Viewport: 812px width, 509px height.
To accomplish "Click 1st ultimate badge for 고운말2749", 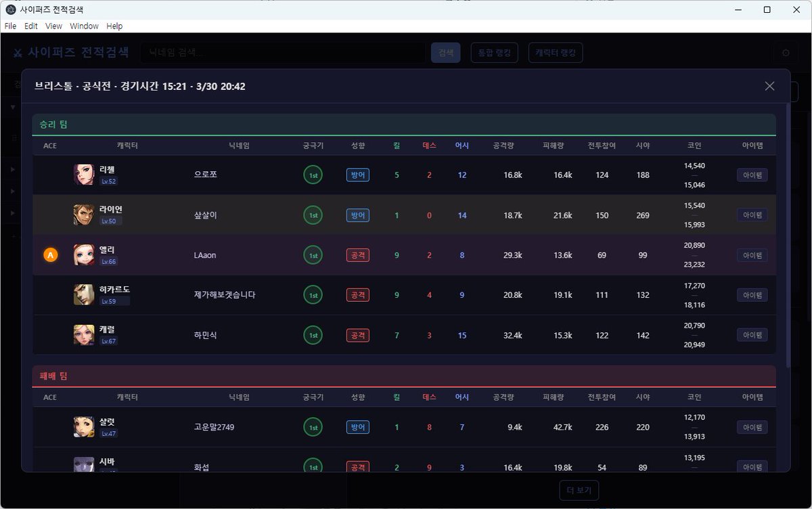I will click(313, 427).
